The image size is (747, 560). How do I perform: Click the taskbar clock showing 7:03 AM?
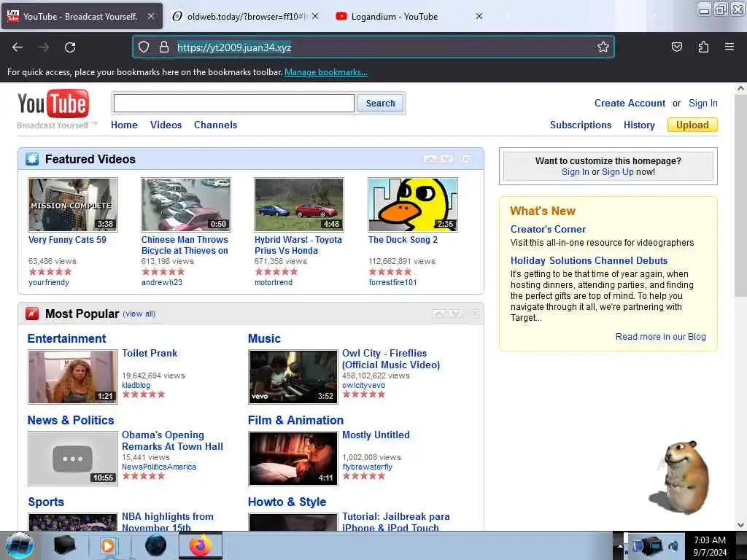(x=710, y=546)
